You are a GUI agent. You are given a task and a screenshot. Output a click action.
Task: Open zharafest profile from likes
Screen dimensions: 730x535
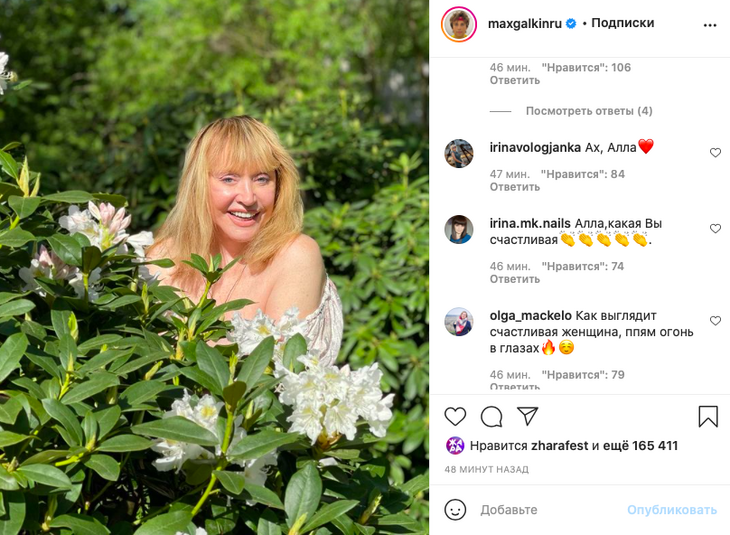click(x=558, y=446)
